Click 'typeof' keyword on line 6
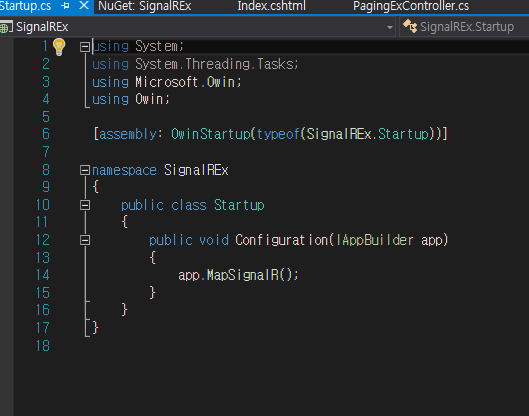 point(278,134)
